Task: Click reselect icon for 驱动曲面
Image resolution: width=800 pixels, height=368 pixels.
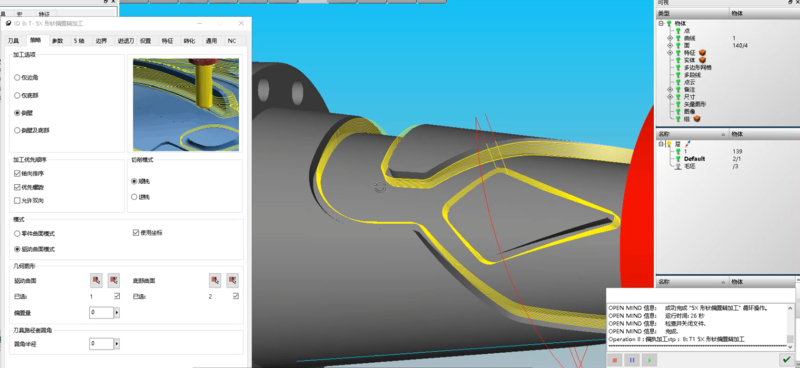Action: (x=114, y=280)
